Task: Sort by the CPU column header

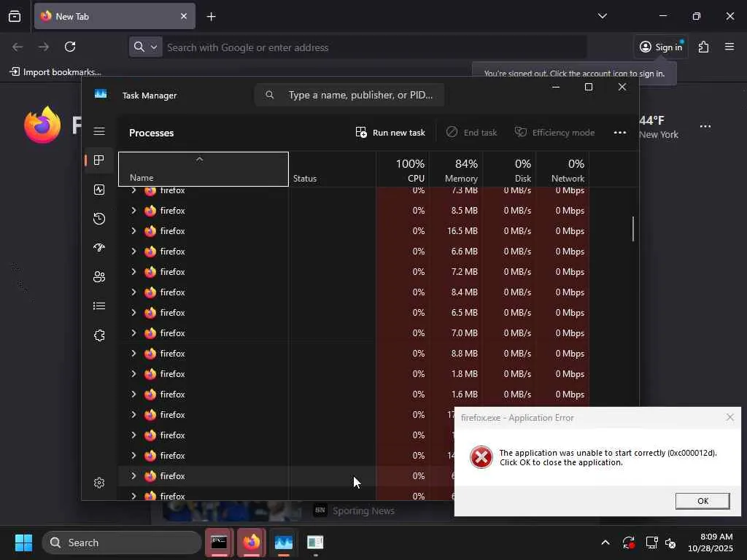Action: [x=403, y=169]
